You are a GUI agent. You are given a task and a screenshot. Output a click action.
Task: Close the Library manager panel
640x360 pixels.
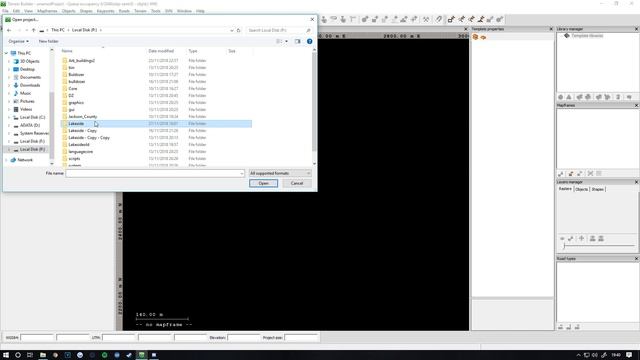[636, 29]
